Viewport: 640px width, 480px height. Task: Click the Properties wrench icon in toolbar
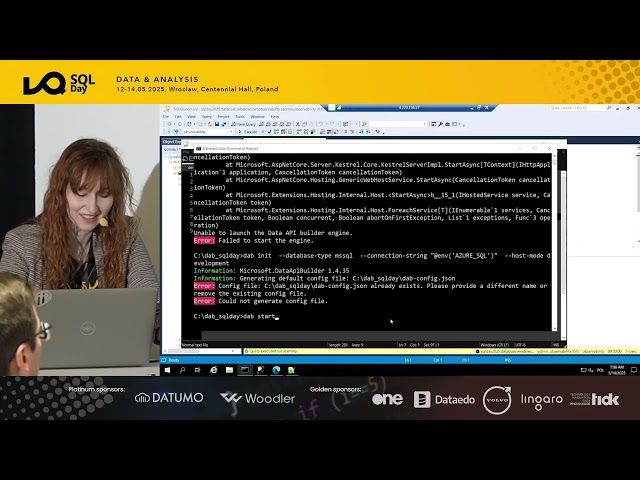point(440,124)
